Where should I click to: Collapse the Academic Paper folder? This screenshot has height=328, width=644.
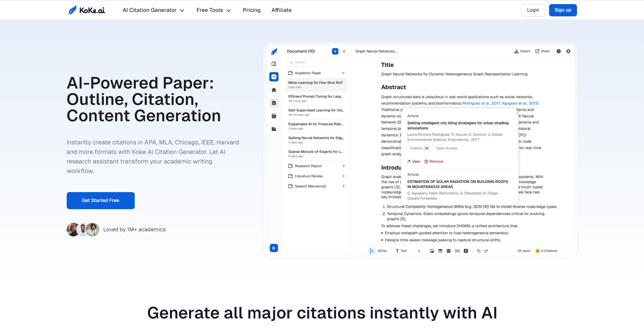[343, 73]
